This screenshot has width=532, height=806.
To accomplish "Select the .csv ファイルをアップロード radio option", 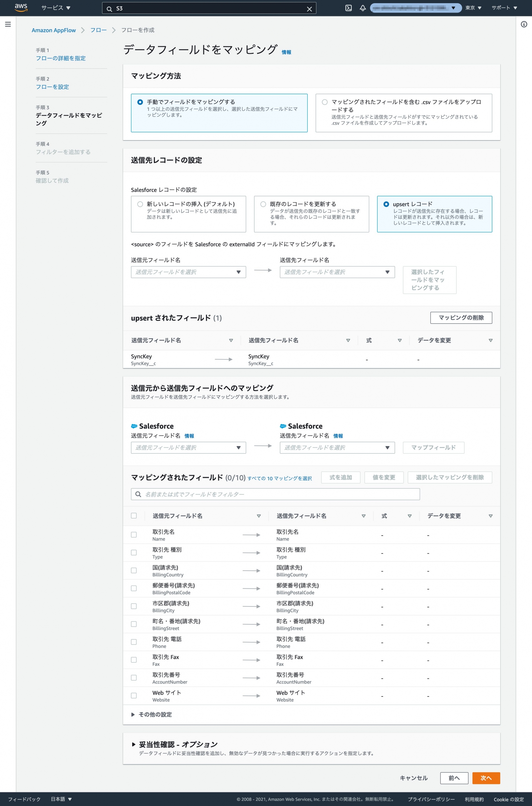I will coord(325,102).
